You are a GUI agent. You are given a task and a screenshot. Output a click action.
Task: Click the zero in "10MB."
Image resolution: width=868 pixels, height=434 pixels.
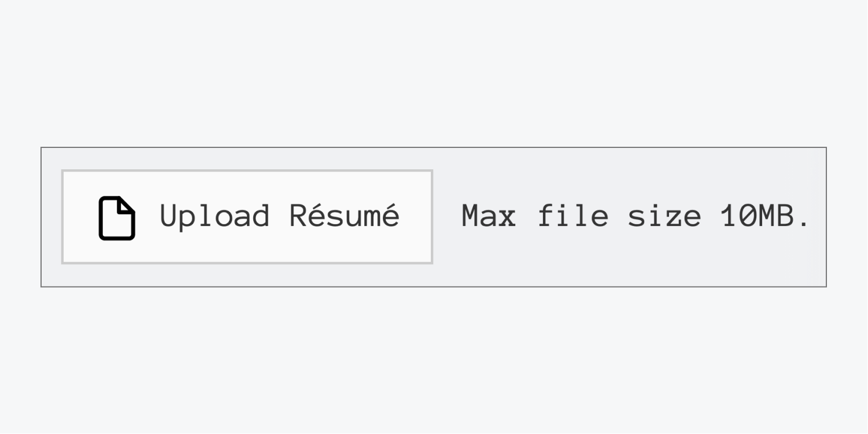point(748,217)
